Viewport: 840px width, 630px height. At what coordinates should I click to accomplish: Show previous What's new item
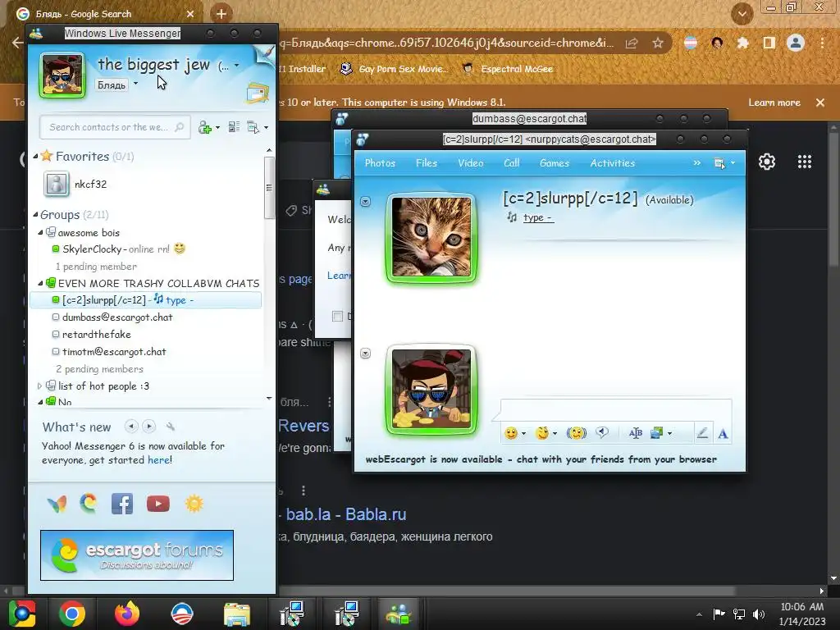click(x=130, y=427)
